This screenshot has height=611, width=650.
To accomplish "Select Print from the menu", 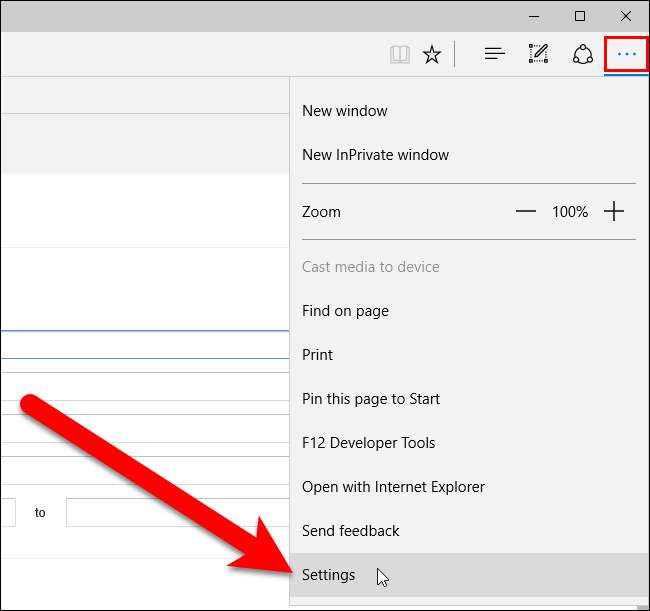I will pos(318,355).
